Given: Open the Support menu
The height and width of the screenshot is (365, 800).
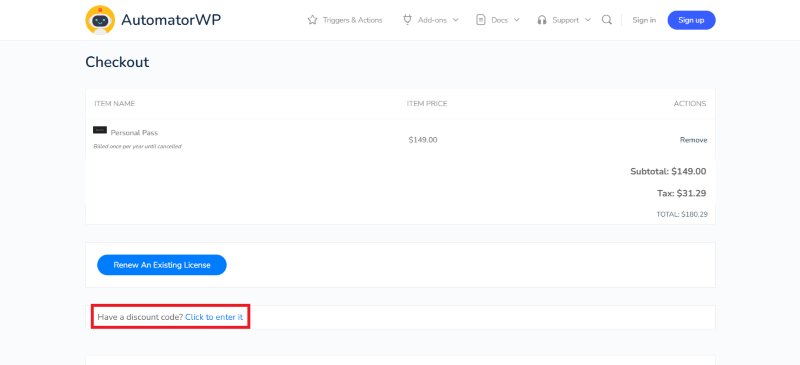Looking at the screenshot, I should (565, 20).
